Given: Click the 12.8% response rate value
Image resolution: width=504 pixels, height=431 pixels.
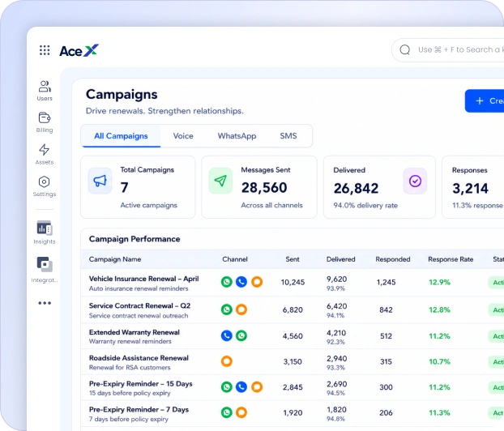Looking at the screenshot, I should coord(439,309).
